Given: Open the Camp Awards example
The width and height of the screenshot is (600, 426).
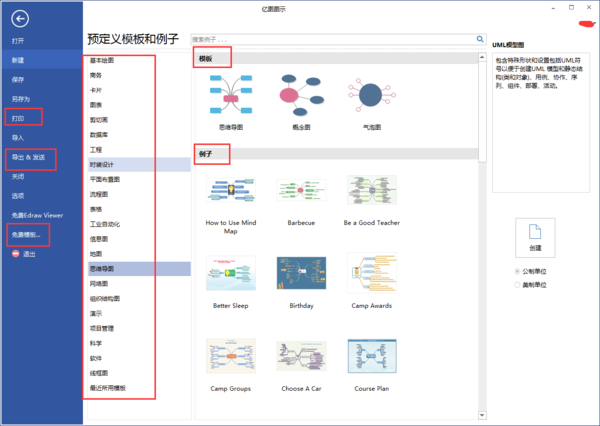Looking at the screenshot, I should click(x=372, y=282).
